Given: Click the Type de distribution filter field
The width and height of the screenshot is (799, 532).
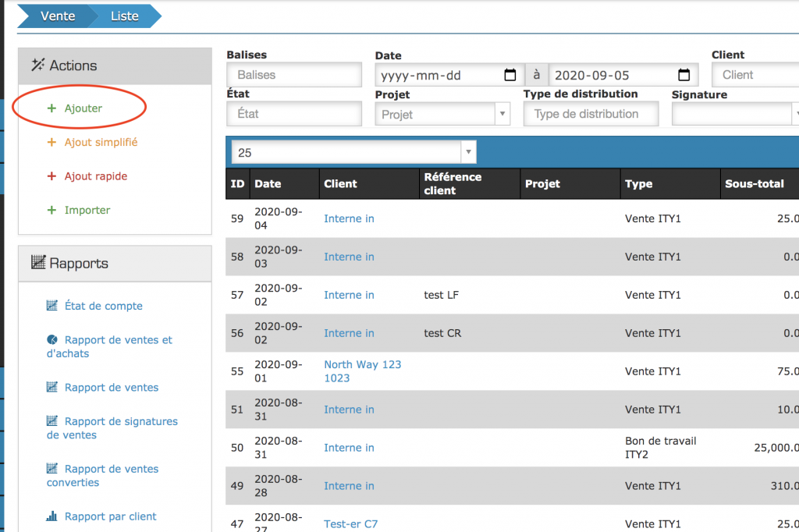Looking at the screenshot, I should coord(591,114).
